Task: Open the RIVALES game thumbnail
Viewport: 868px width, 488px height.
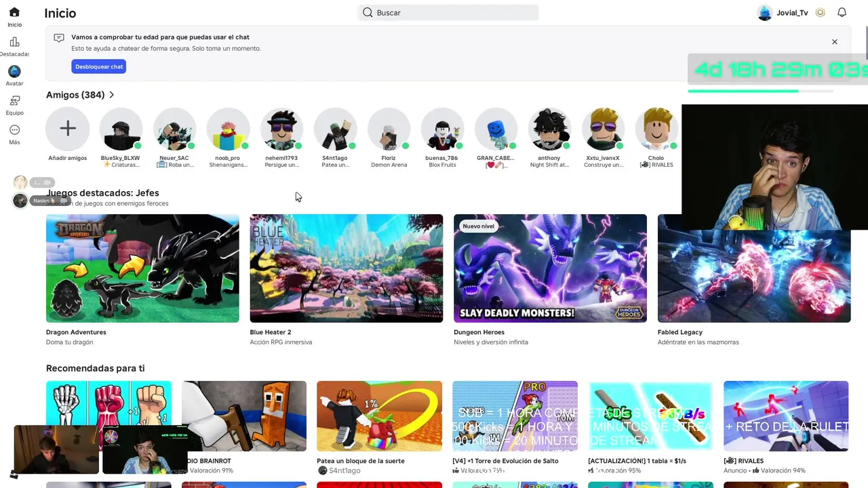Action: tap(786, 416)
